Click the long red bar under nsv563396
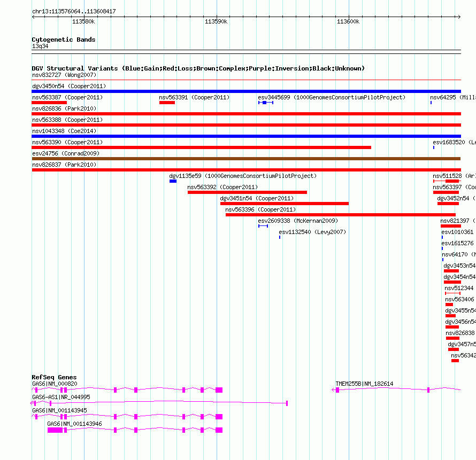This screenshot has height=460, width=476. point(341,215)
